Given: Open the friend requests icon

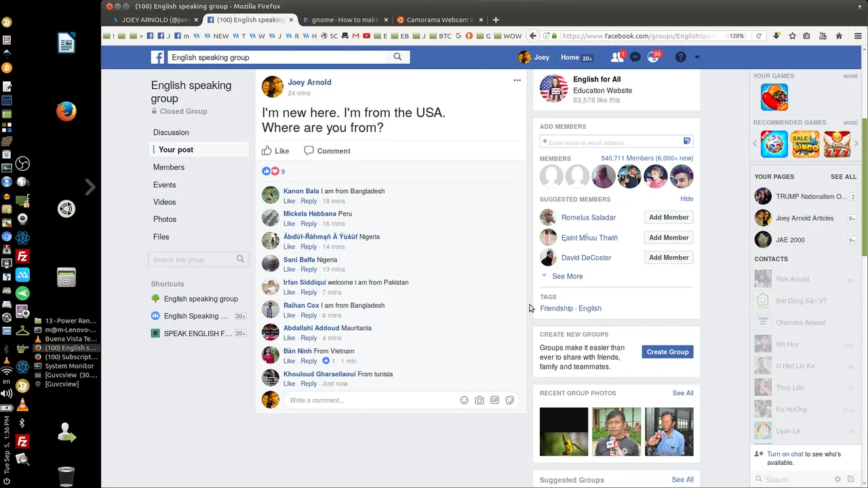Looking at the screenshot, I should click(x=616, y=58).
